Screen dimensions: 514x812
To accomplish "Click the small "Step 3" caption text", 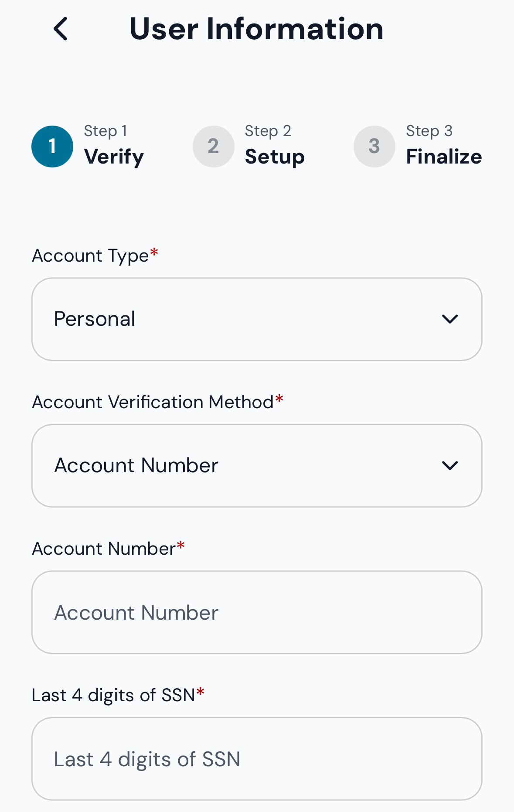I will [x=429, y=131].
